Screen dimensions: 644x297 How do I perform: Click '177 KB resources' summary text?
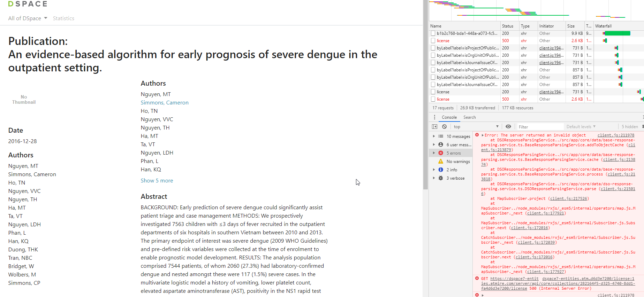point(517,108)
